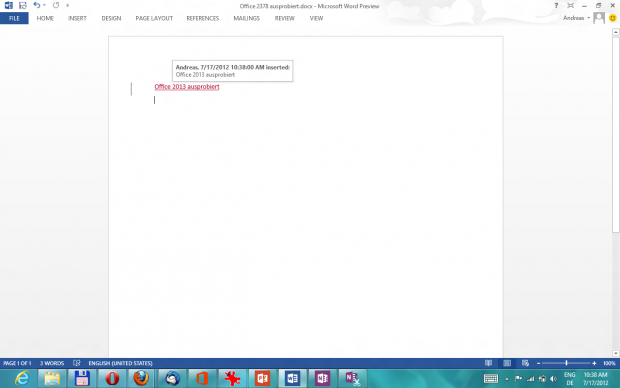Click the smiley feedback icon

(612, 18)
